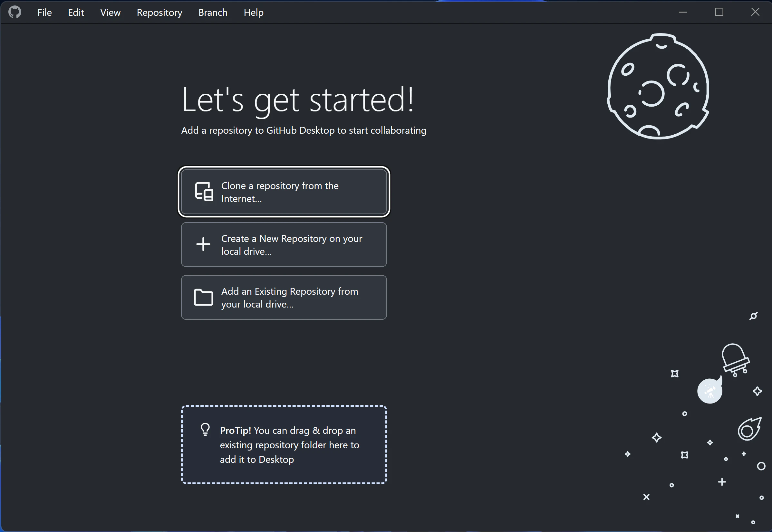Click the clone repository device icon

pyautogui.click(x=204, y=192)
